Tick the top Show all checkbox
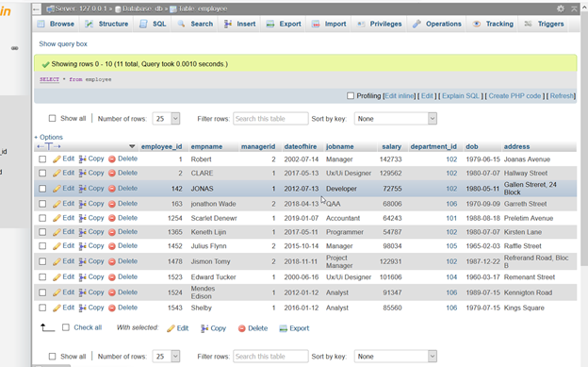This screenshot has height=367, width=588. click(x=52, y=118)
